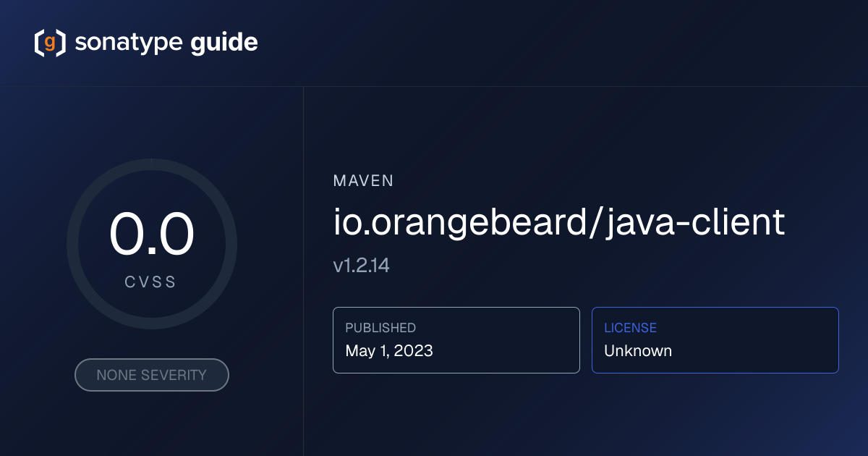Click the vertical divider line between panels
This screenshot has width=868, height=456.
click(x=303, y=290)
